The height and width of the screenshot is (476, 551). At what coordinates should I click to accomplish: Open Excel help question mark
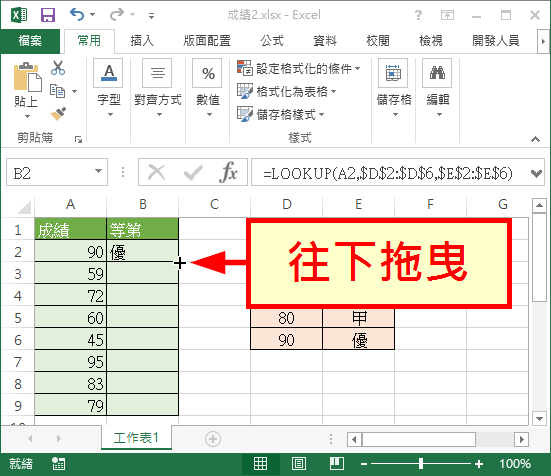[x=418, y=15]
